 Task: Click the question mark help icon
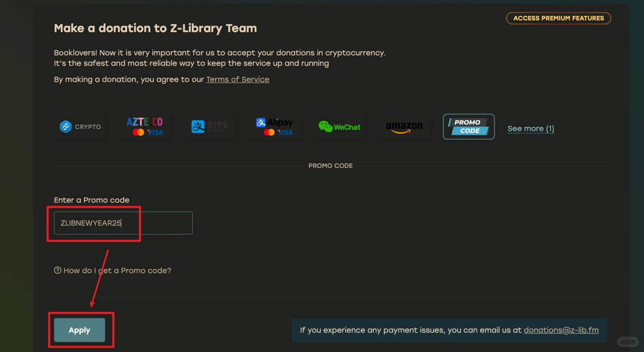58,270
